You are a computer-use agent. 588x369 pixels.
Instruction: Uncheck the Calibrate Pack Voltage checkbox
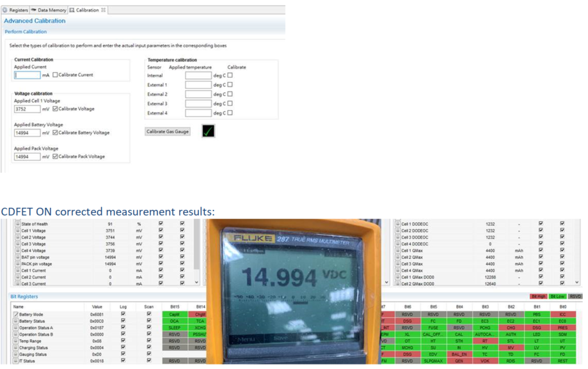55,157
